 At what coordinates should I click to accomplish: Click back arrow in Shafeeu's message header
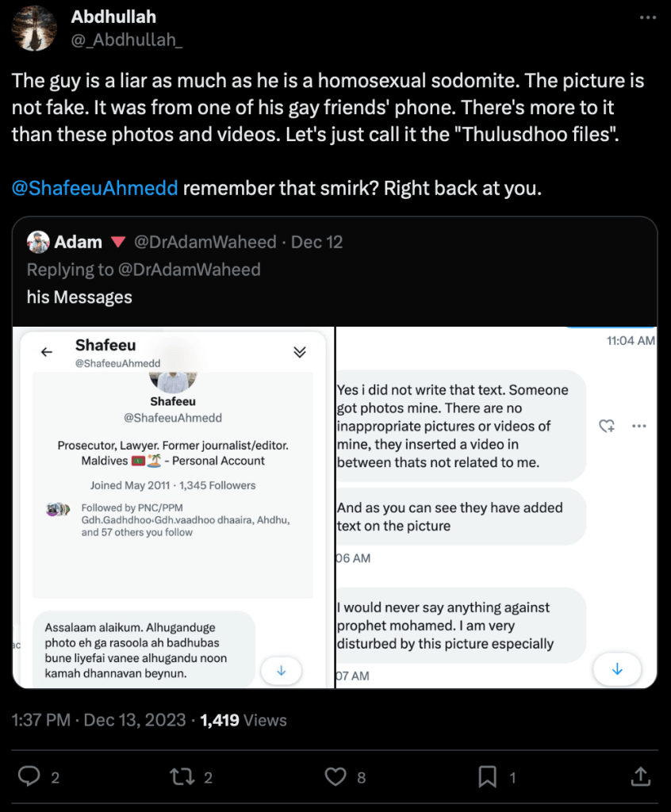[x=47, y=352]
